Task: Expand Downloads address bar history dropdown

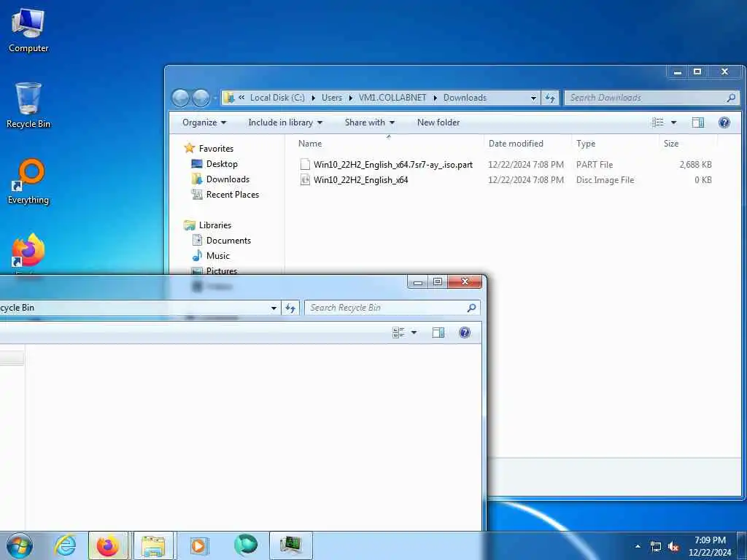Action: 533,98
